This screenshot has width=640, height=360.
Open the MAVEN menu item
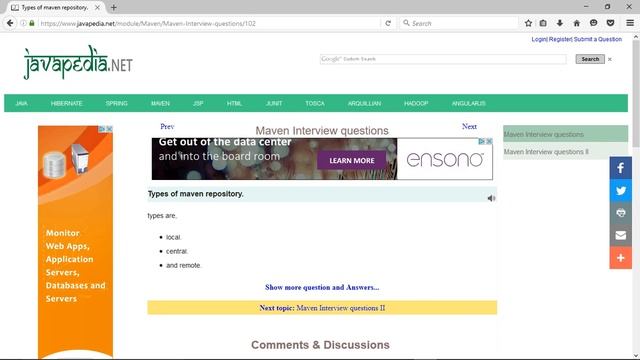(x=160, y=104)
